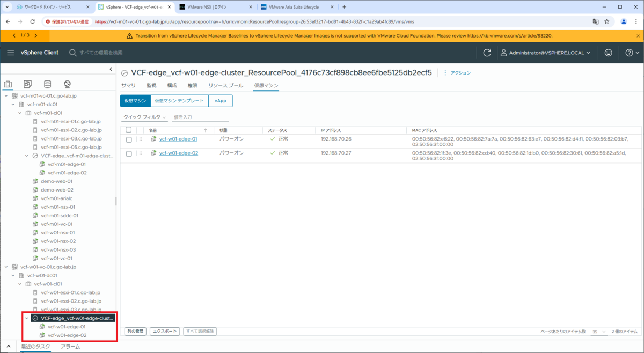The width and height of the screenshot is (644, 353).
Task: Switch to VMware Aria Suite Lifecycle browser tab
Action: coord(296,7)
